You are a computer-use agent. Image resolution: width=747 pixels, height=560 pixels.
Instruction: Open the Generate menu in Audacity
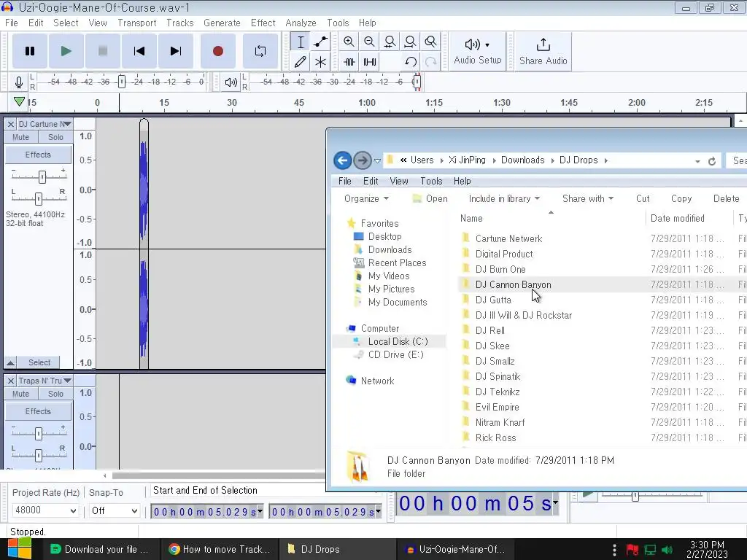click(x=222, y=23)
